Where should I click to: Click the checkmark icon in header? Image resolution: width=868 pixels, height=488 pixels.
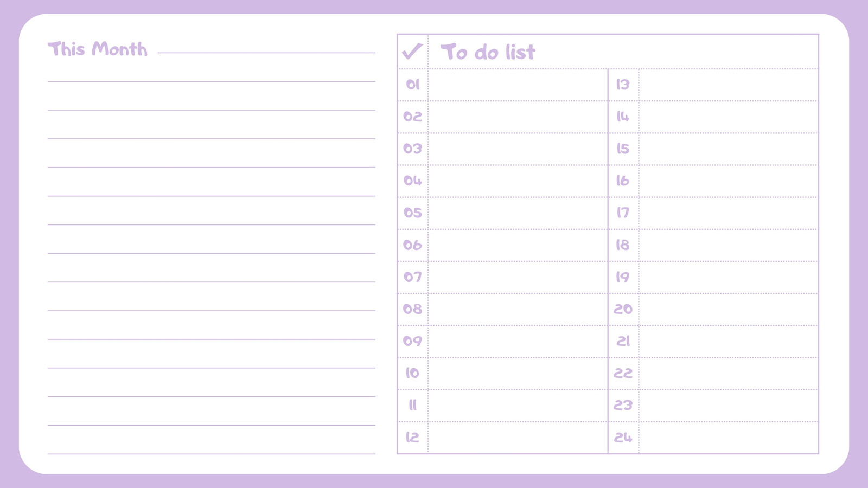pyautogui.click(x=412, y=52)
